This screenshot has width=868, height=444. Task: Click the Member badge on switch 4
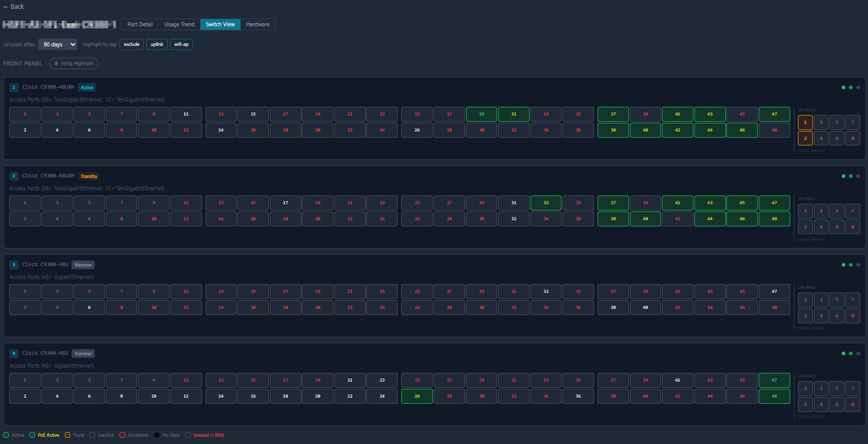[83, 354]
